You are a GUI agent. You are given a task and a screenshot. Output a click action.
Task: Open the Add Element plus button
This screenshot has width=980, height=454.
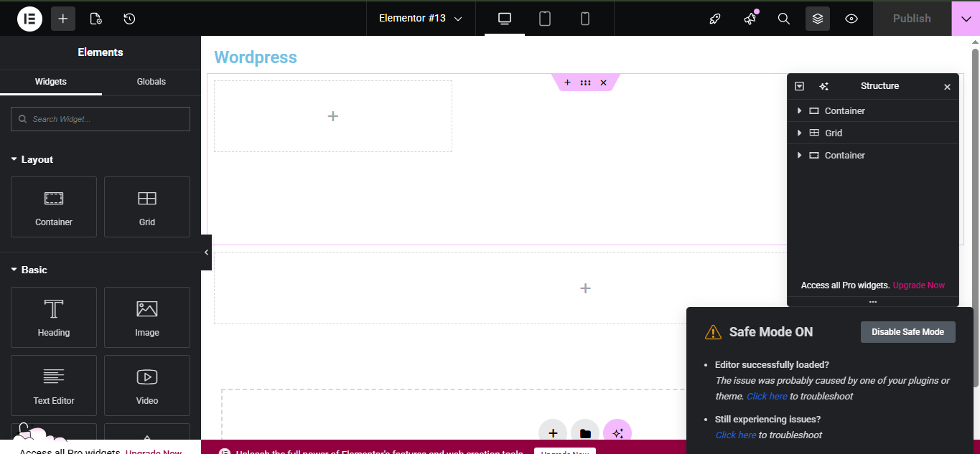click(63, 19)
